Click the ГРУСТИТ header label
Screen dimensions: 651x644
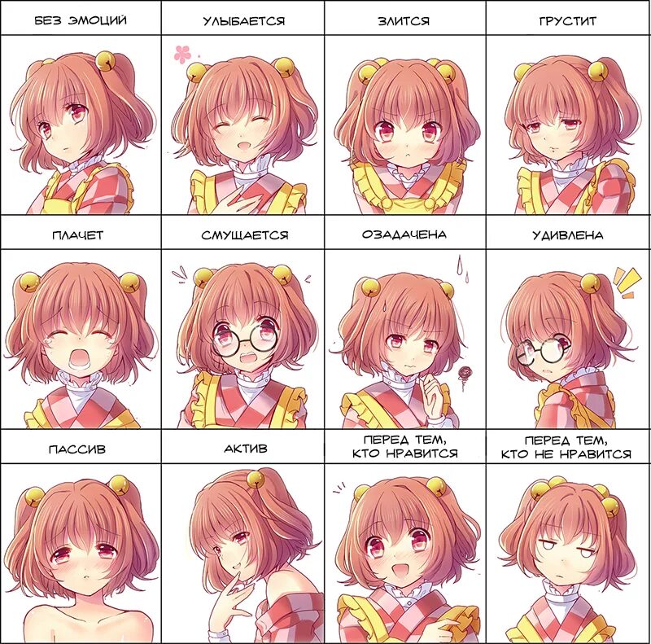coord(567,21)
